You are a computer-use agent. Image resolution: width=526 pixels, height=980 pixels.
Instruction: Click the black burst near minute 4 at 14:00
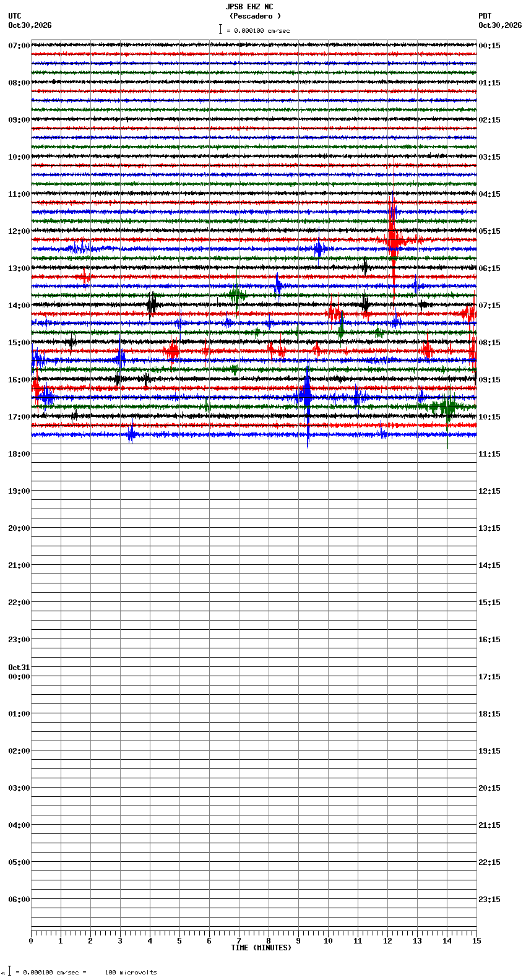(152, 304)
